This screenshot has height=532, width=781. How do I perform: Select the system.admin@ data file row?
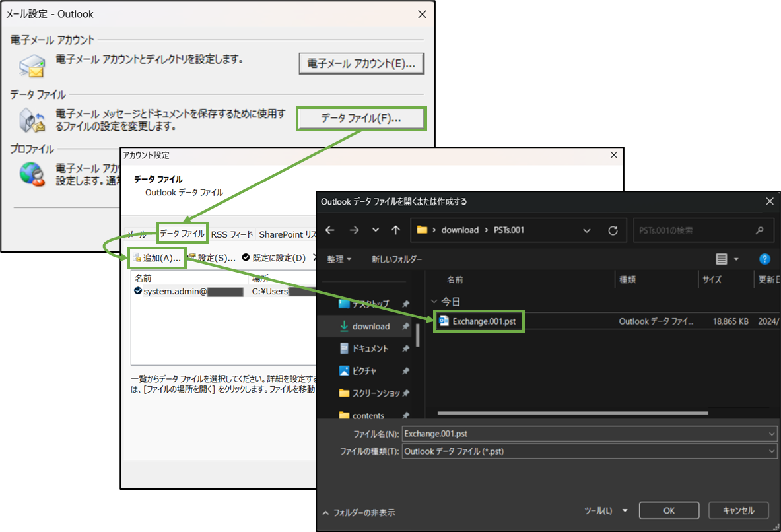point(224,291)
